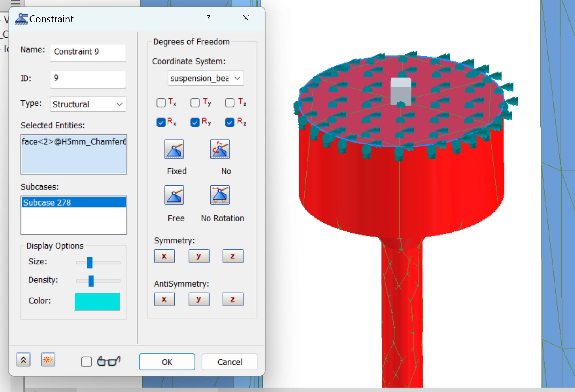The image size is (575, 392).
Task: Select the No translation constraint icon
Action: click(x=220, y=149)
